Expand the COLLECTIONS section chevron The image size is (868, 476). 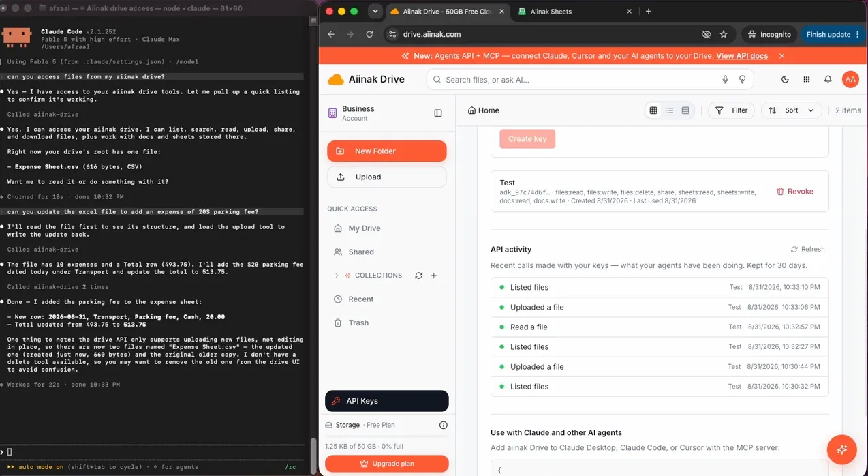click(337, 276)
